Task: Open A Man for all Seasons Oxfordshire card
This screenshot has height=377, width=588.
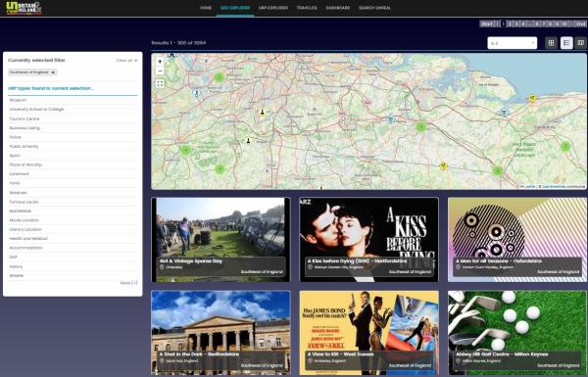Action: click(517, 240)
